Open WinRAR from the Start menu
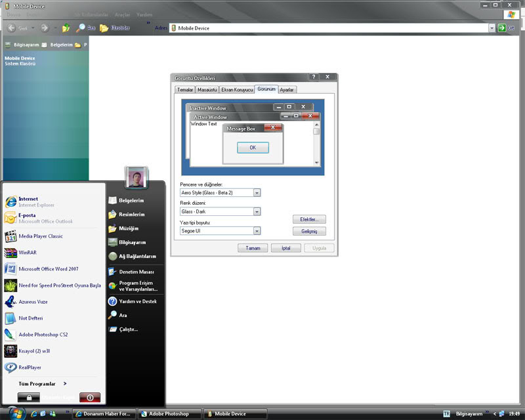 [x=28, y=253]
